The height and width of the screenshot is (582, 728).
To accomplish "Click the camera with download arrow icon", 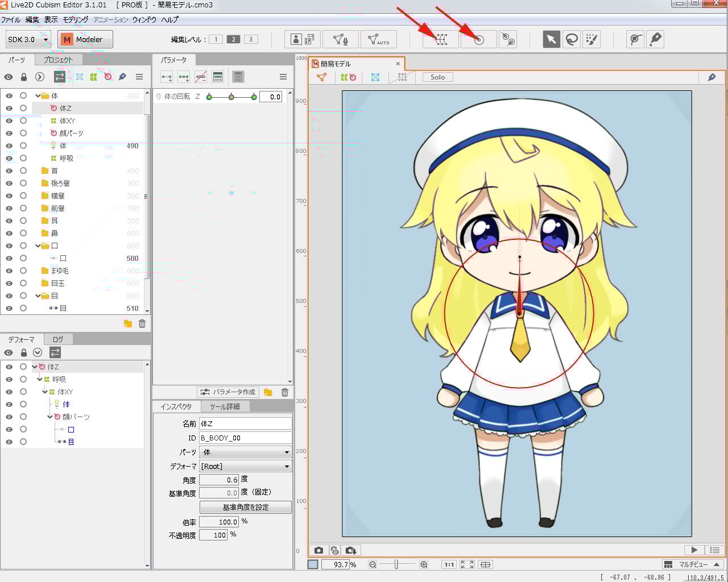I will click(x=351, y=550).
